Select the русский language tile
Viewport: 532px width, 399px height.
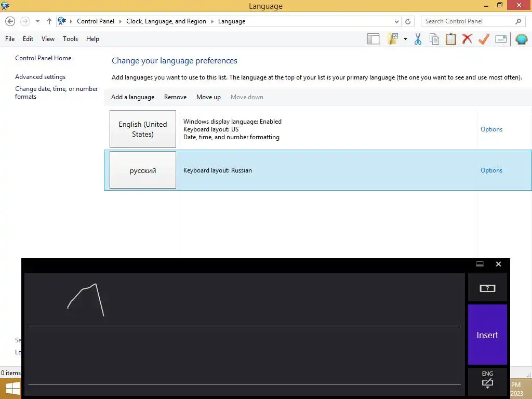(x=143, y=170)
